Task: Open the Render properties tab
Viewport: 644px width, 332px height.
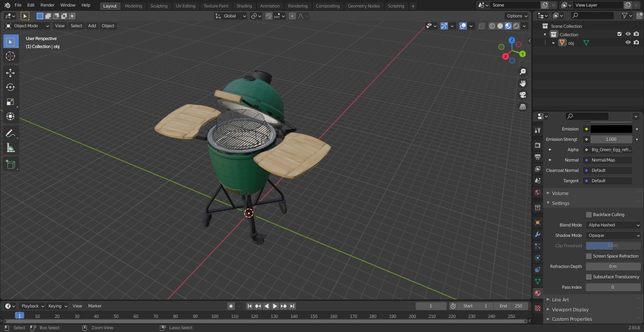Action: click(x=537, y=145)
